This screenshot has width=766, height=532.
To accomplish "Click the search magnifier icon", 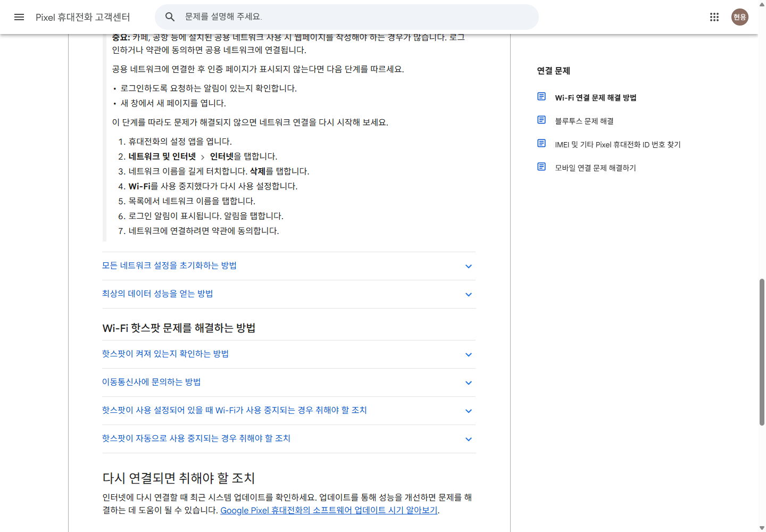I will coord(170,17).
